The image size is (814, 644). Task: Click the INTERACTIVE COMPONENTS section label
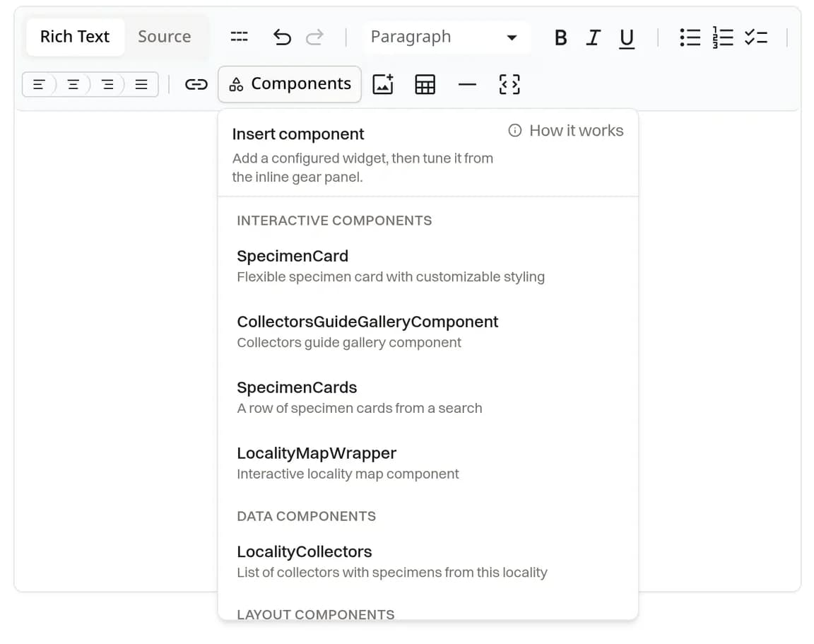coord(334,221)
